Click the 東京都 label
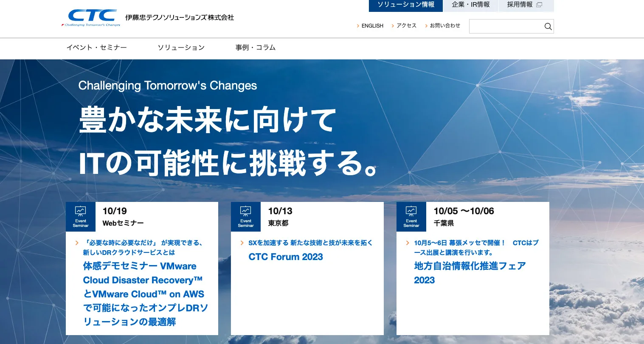644x344 pixels. pos(278,223)
